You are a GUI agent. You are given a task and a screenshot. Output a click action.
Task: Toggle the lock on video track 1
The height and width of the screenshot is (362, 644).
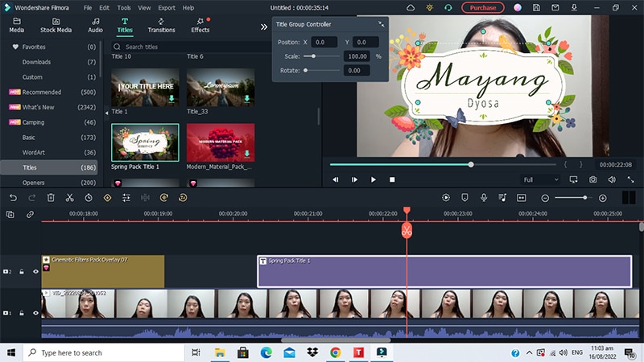click(x=22, y=313)
